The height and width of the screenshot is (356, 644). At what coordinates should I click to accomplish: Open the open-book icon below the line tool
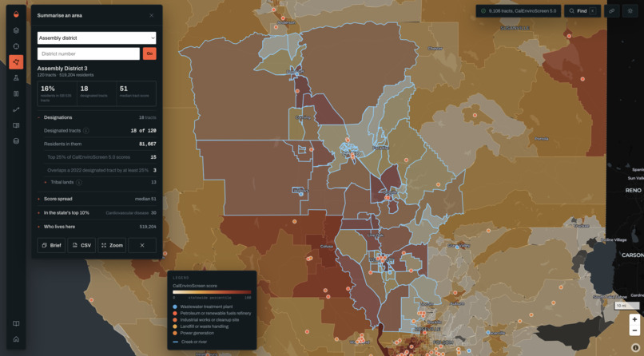[16, 125]
